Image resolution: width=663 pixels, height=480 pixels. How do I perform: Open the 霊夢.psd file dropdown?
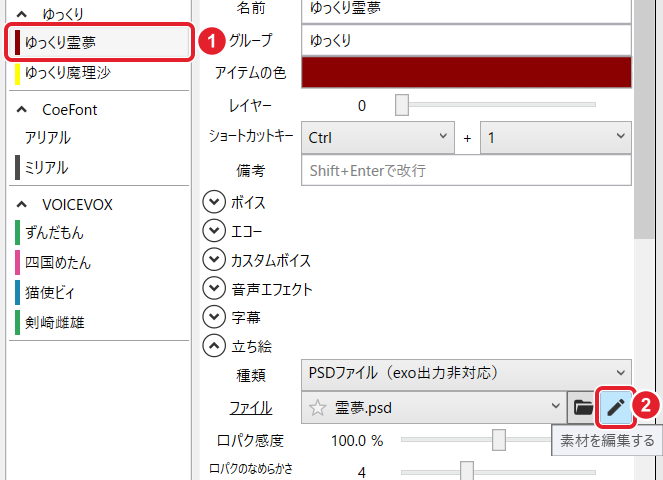(434, 408)
